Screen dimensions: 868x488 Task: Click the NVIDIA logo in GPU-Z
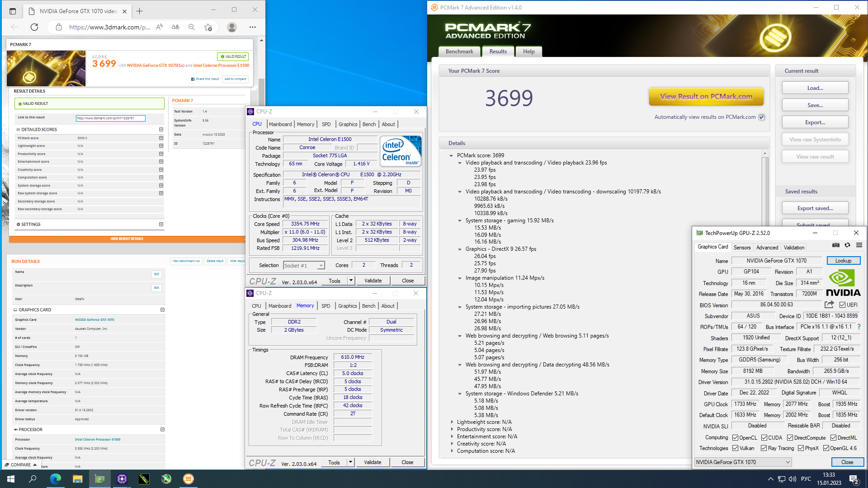pyautogui.click(x=843, y=283)
